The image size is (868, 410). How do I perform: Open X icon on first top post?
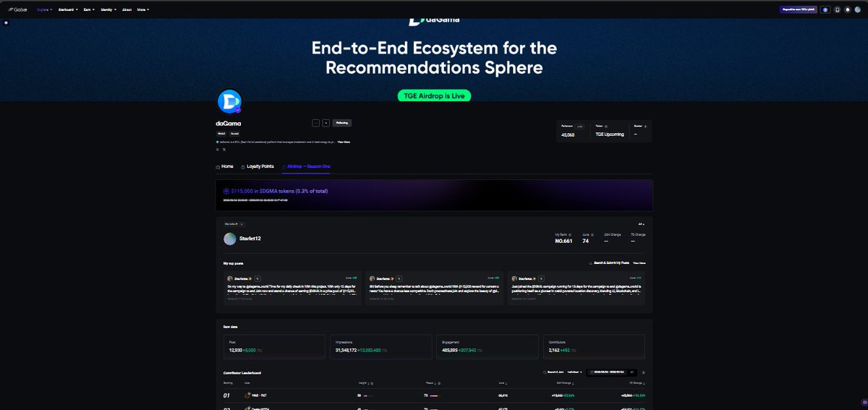258,278
